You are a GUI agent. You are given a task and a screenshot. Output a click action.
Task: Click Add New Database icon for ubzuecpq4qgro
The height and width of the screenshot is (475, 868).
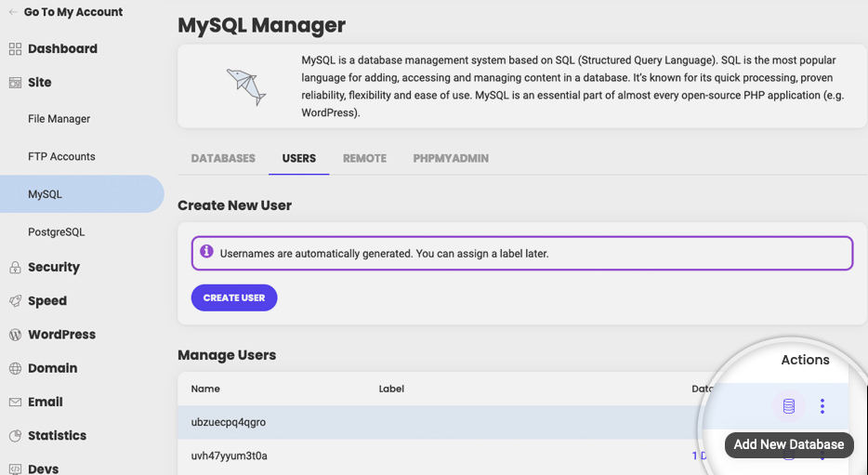(x=789, y=406)
